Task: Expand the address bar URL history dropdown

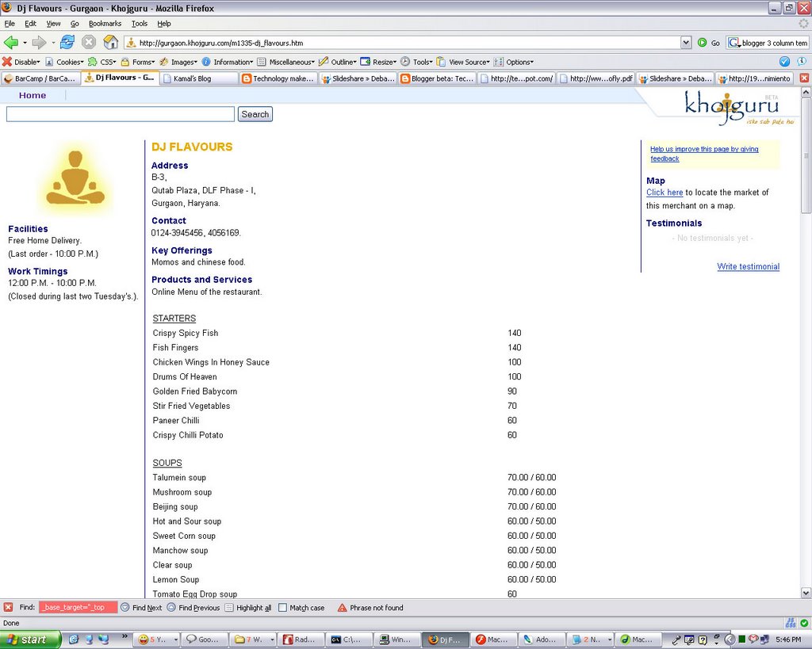Action: click(x=686, y=43)
